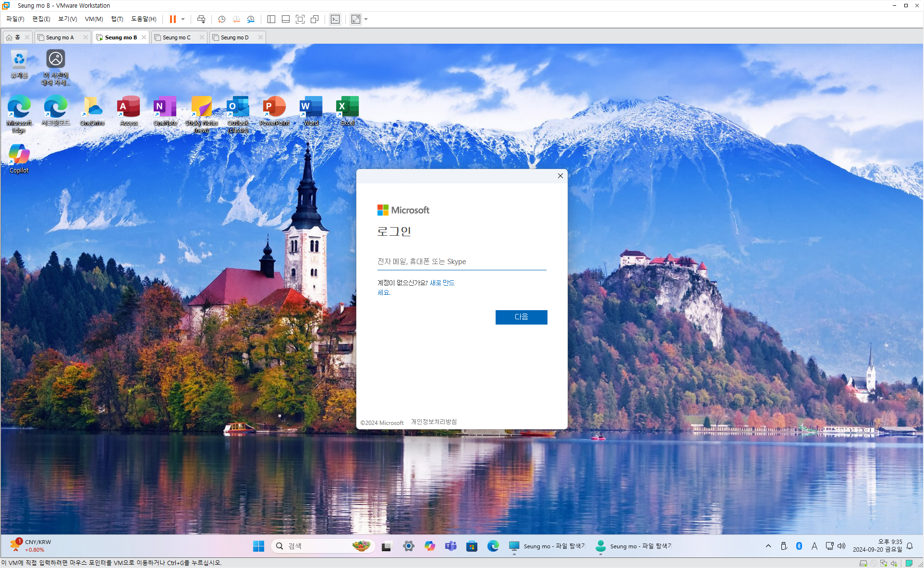Click Send Ctrl+Alt+Del toolbar icon

tap(201, 19)
